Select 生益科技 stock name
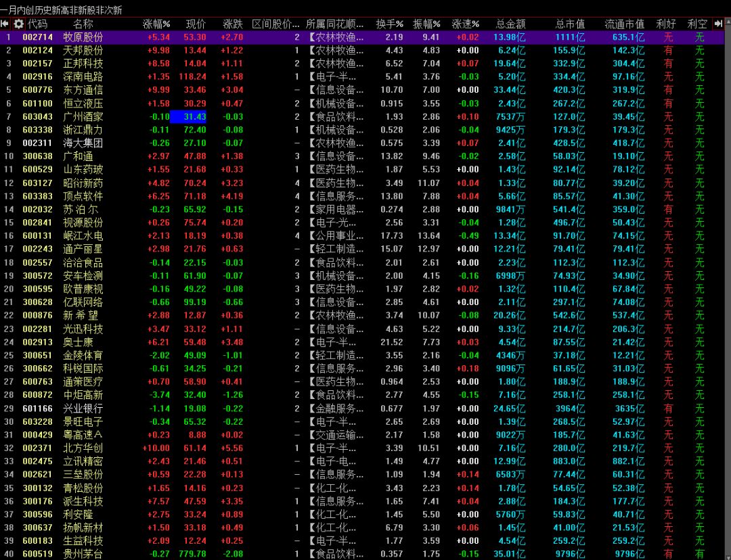Screen dimensions: 731x560 83,541
